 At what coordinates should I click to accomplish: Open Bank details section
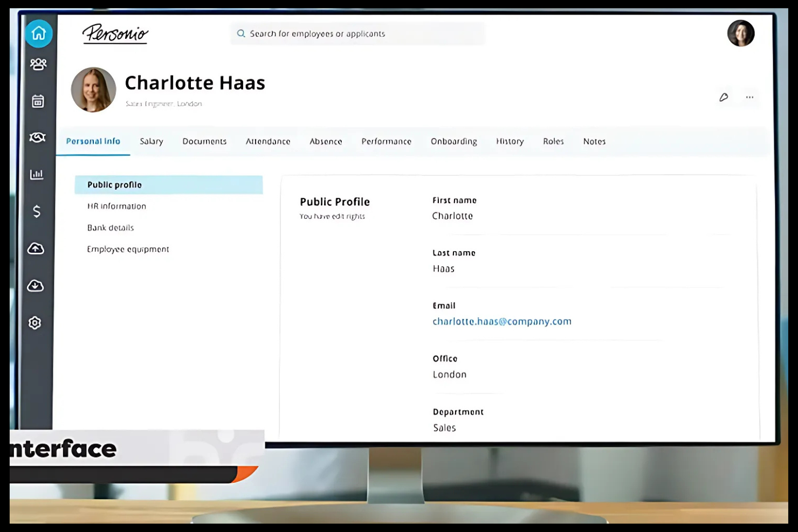(x=111, y=227)
